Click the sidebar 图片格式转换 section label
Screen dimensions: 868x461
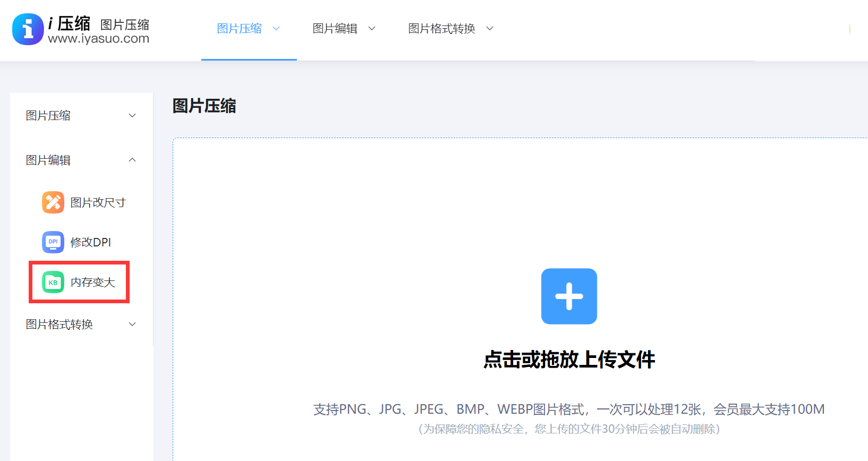[x=59, y=325]
